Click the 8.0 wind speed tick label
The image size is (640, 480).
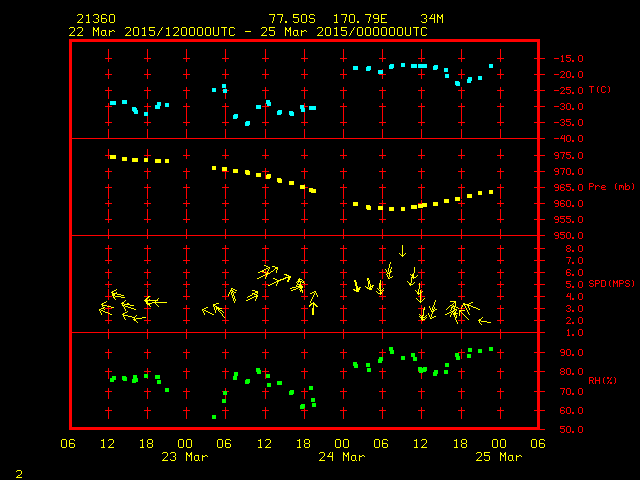[x=574, y=249]
